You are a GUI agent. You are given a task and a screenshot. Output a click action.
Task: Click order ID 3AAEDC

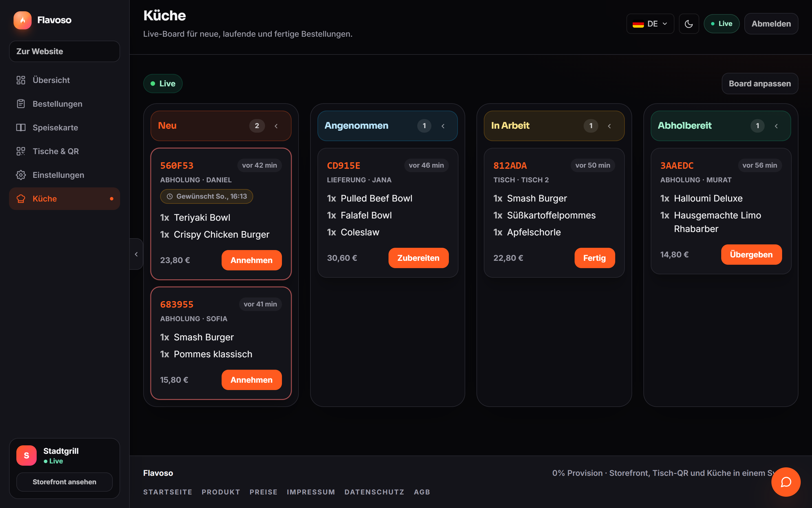coord(677,166)
